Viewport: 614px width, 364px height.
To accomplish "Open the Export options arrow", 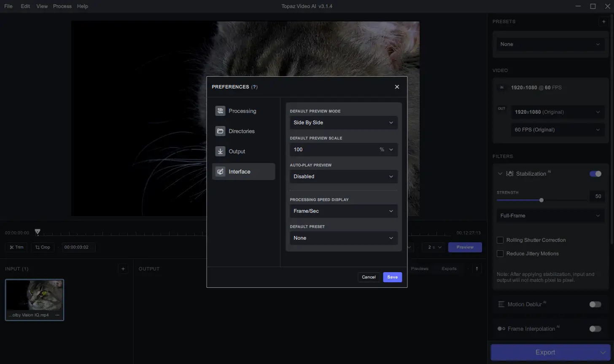I will [x=603, y=353].
